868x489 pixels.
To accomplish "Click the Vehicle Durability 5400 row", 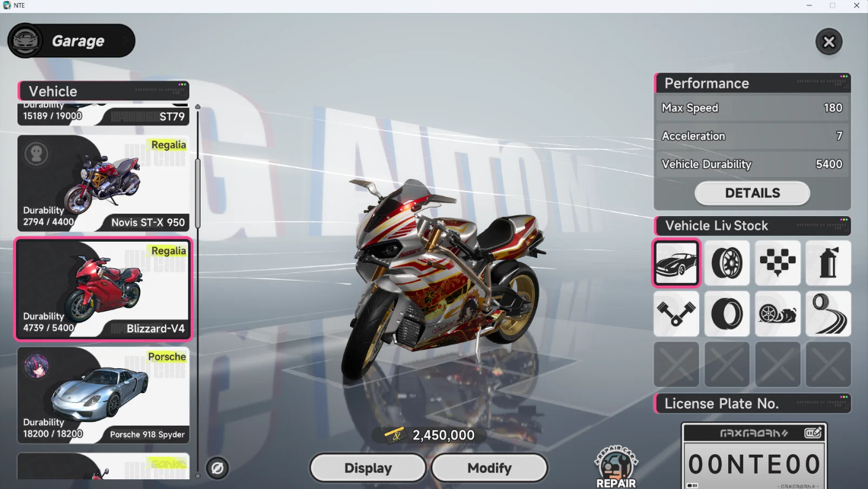I will (752, 164).
